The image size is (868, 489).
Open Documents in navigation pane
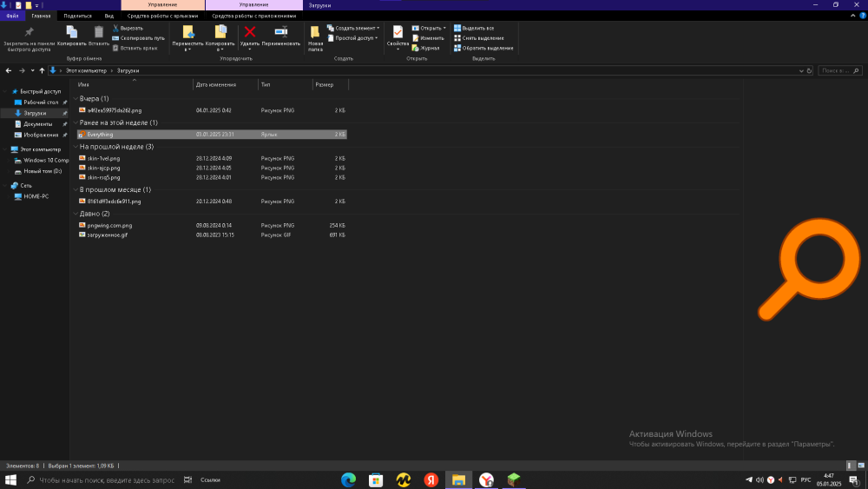click(37, 124)
